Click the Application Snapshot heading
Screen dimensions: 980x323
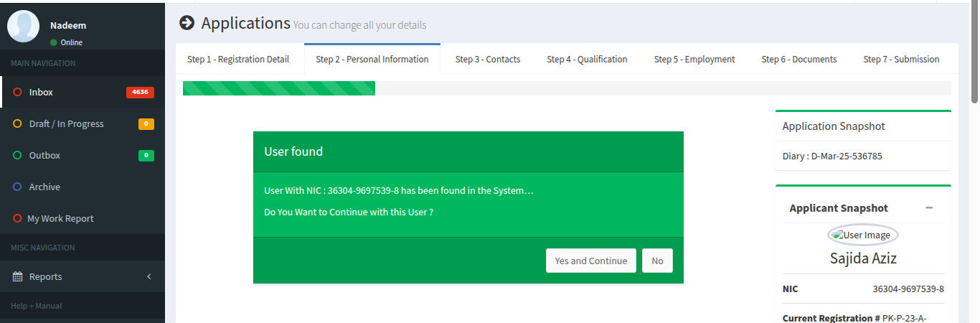pos(834,126)
